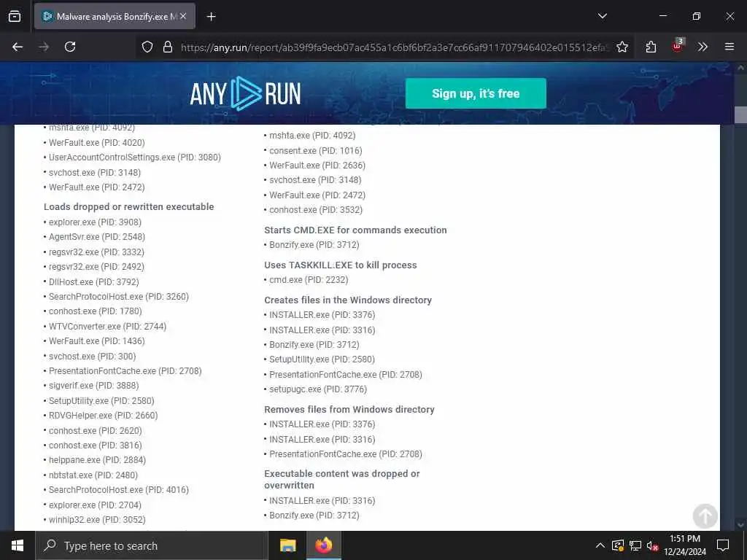The image size is (747, 560).
Task: Click the Type here to search box
Action: click(152, 545)
